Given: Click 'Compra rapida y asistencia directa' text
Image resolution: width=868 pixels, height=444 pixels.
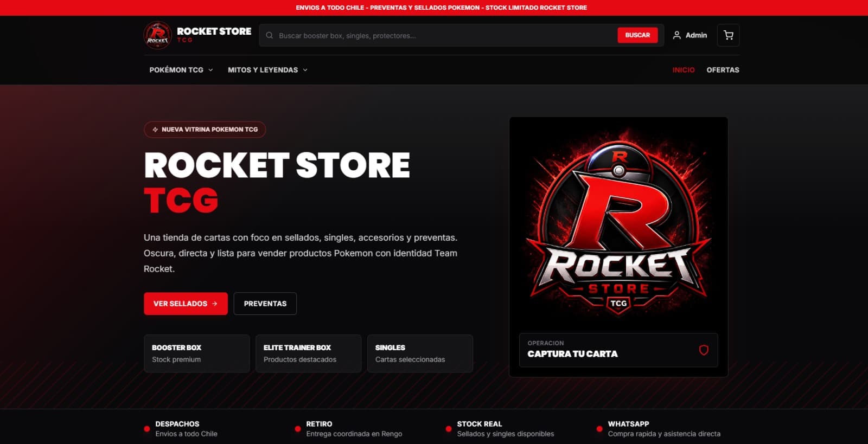Looking at the screenshot, I should click(664, 434).
